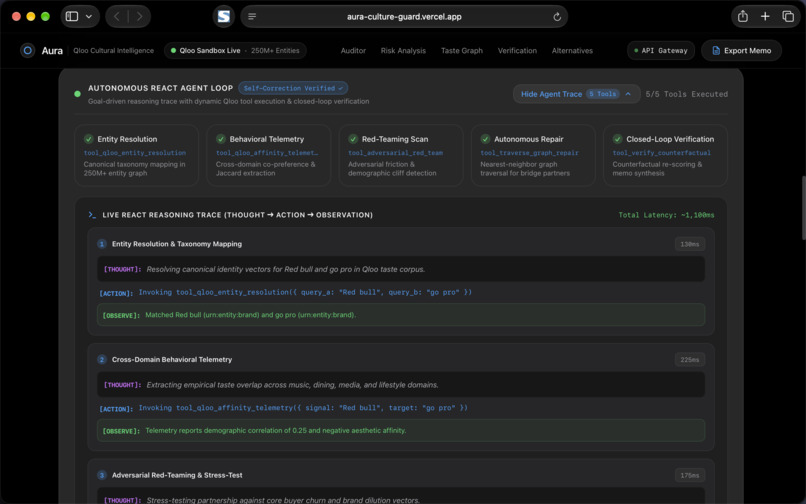Click the Adversarial Red-Teaming & Stress-Test heading
Image resolution: width=806 pixels, height=504 pixels.
pyautogui.click(x=177, y=475)
